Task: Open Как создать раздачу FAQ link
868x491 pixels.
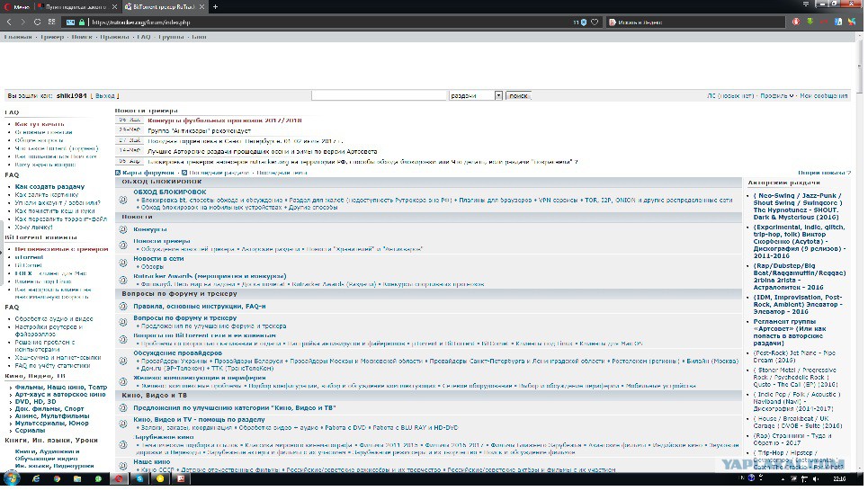Action: coord(49,186)
